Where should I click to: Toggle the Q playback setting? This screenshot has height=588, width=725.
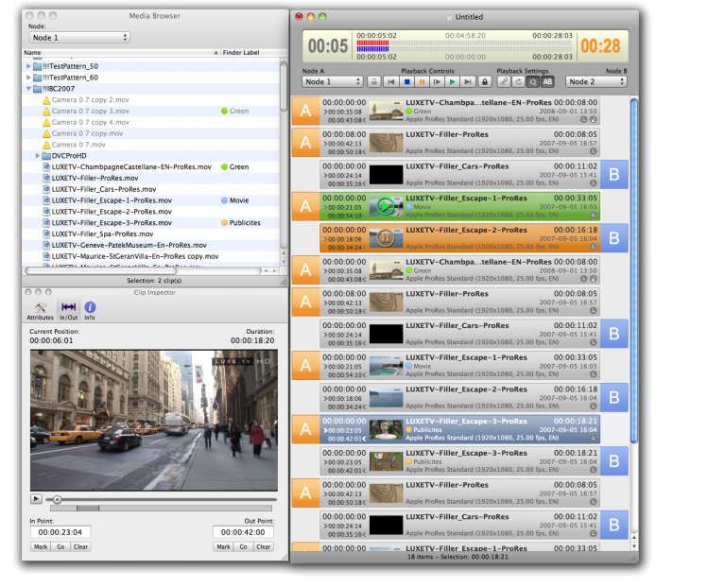click(x=533, y=82)
